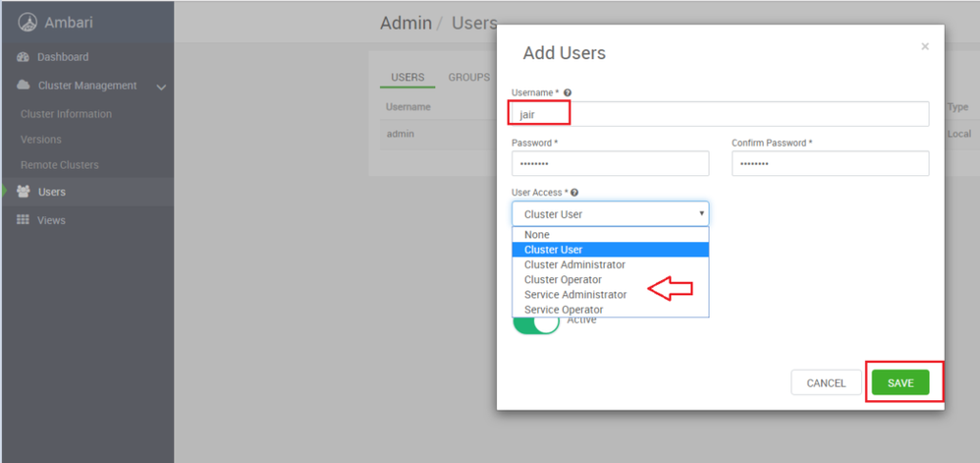Toggle the Active user switch

click(x=535, y=324)
